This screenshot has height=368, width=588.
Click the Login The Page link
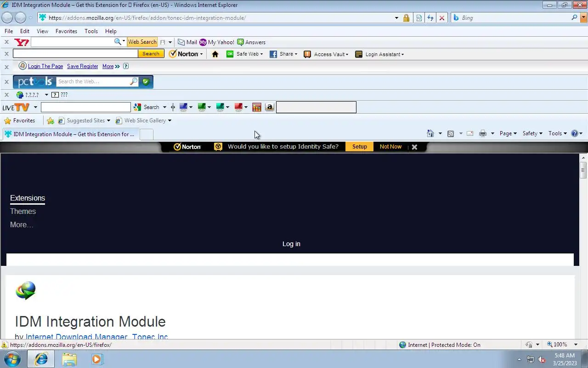coord(45,66)
